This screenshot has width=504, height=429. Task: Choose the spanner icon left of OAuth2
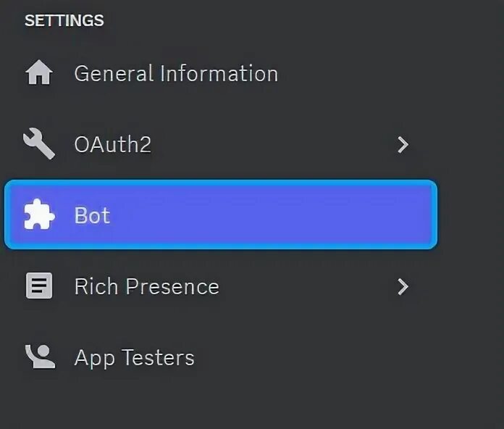pos(39,144)
